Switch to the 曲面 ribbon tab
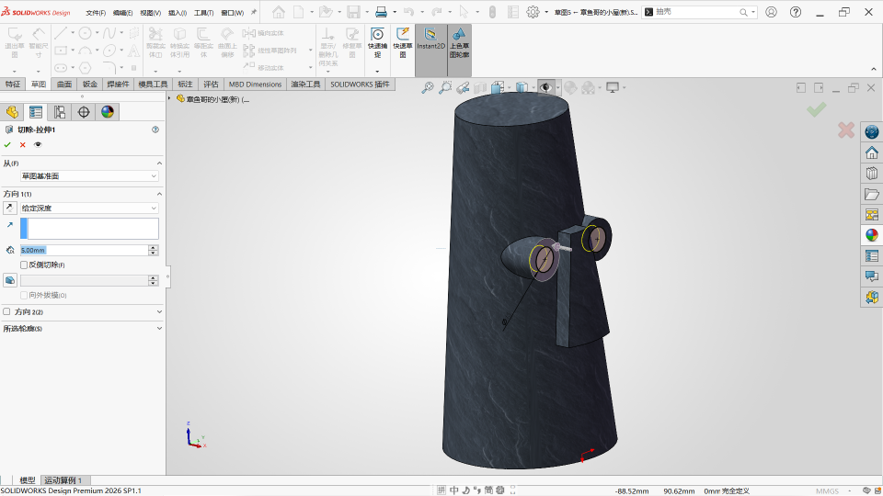Viewport: 883px width, 496px height. (64, 84)
